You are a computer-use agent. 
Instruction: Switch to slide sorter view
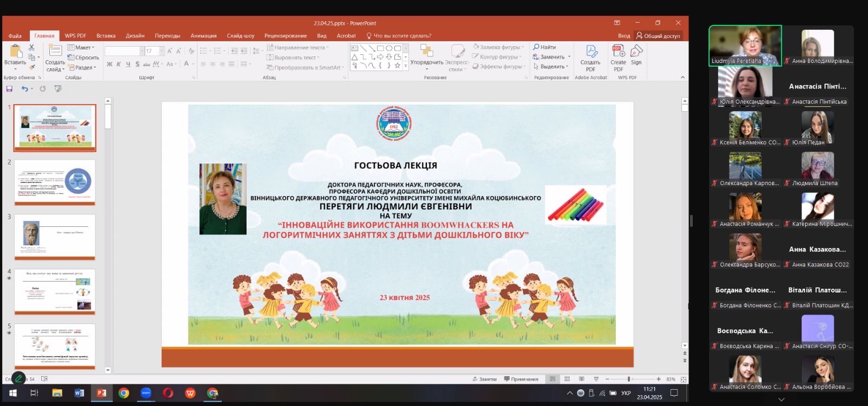pyautogui.click(x=567, y=379)
